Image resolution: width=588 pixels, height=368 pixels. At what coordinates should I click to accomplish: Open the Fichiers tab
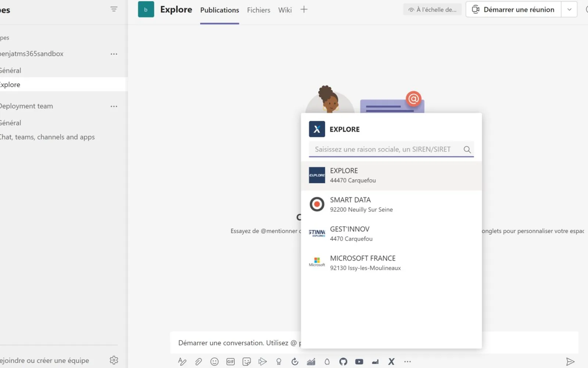[x=259, y=10]
